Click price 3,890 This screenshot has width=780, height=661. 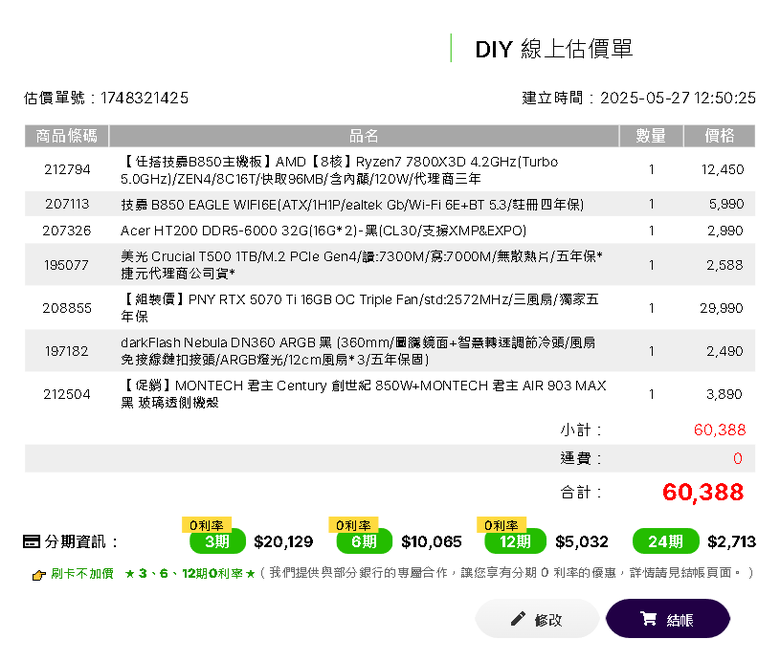click(x=724, y=394)
